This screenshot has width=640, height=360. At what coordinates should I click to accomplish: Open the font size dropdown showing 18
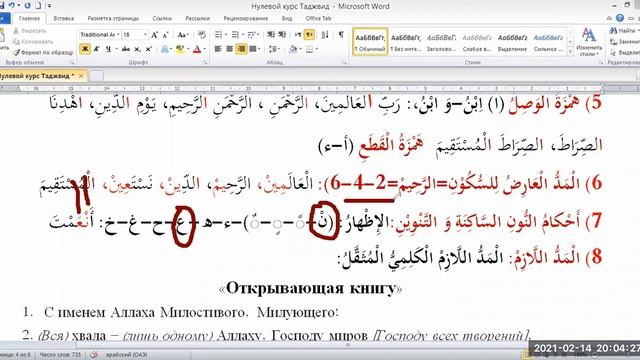click(145, 35)
